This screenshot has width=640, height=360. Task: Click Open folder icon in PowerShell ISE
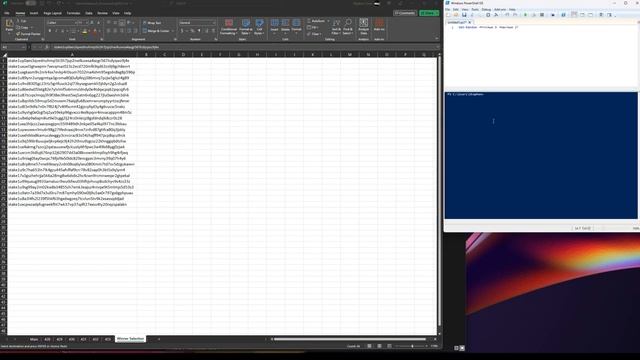(456, 15)
